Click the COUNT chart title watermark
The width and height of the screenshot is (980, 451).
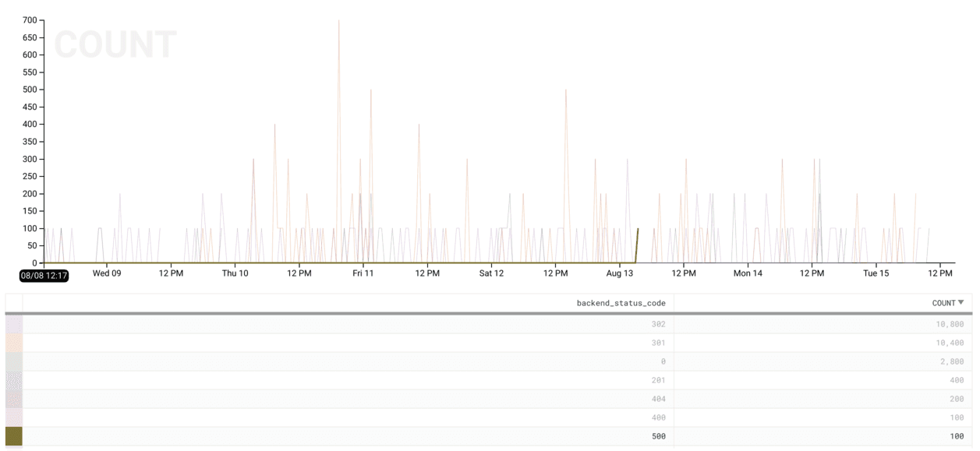tap(115, 45)
